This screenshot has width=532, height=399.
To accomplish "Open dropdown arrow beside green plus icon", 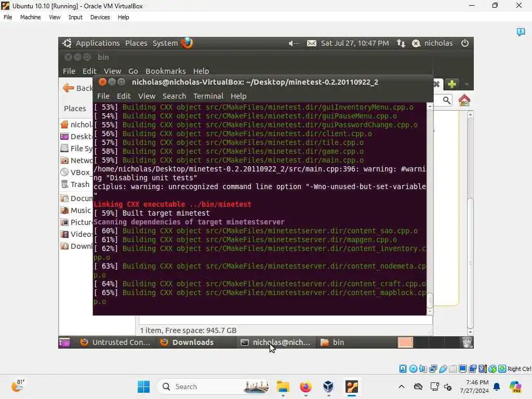I will 467,84.
